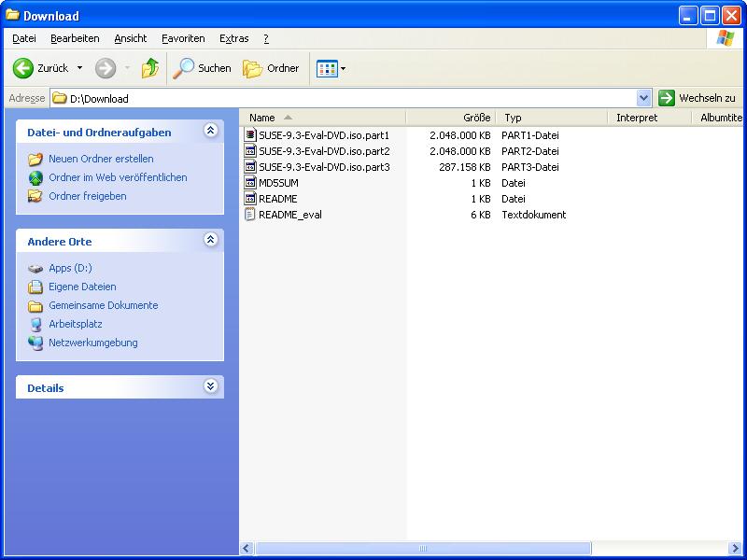The width and height of the screenshot is (747, 560).
Task: Click the folder icon in the address bar
Action: 60,98
